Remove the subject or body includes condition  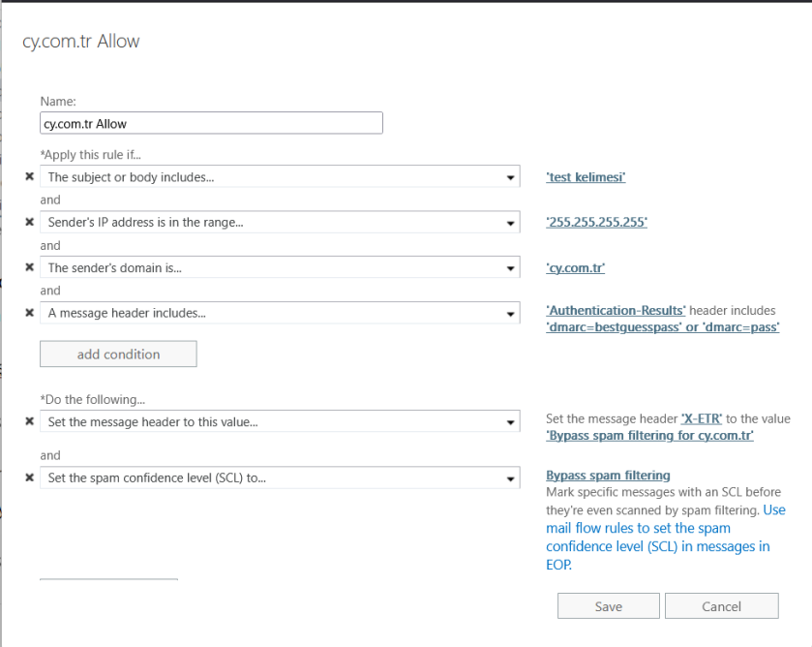point(29,177)
